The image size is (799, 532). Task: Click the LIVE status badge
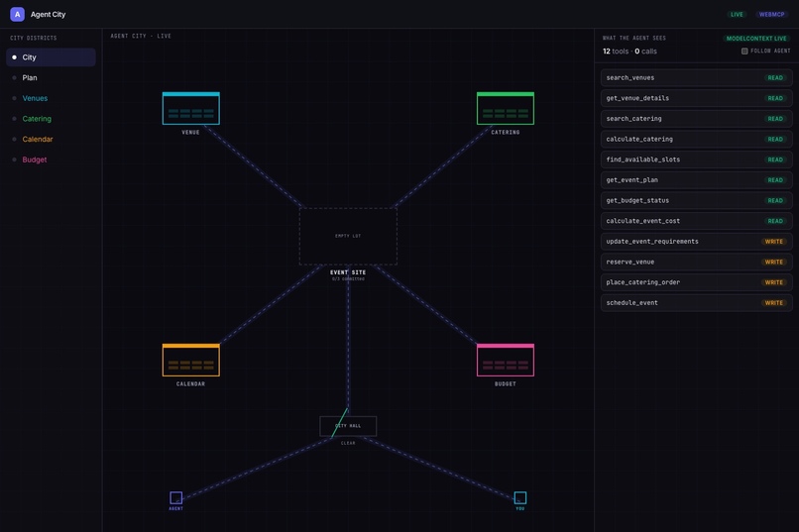(737, 14)
